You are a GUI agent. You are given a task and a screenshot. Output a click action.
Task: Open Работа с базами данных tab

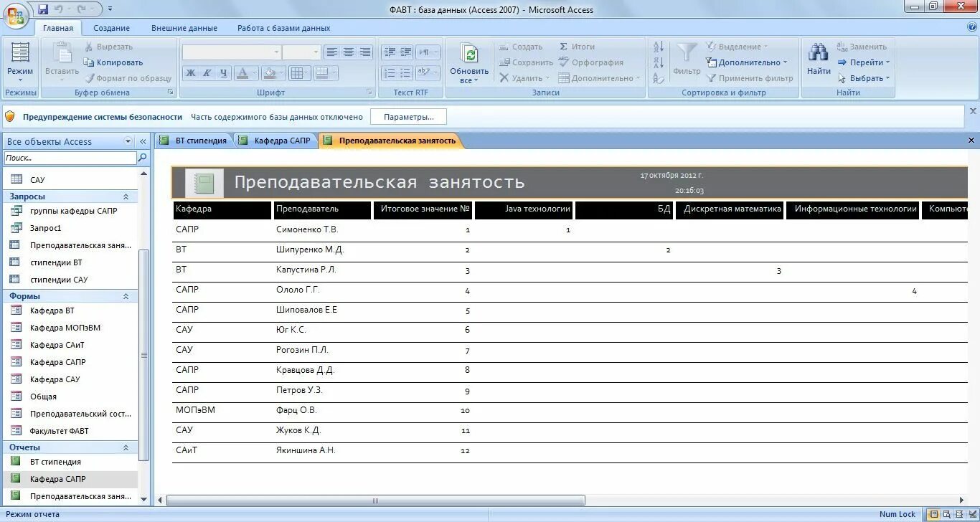coord(284,28)
